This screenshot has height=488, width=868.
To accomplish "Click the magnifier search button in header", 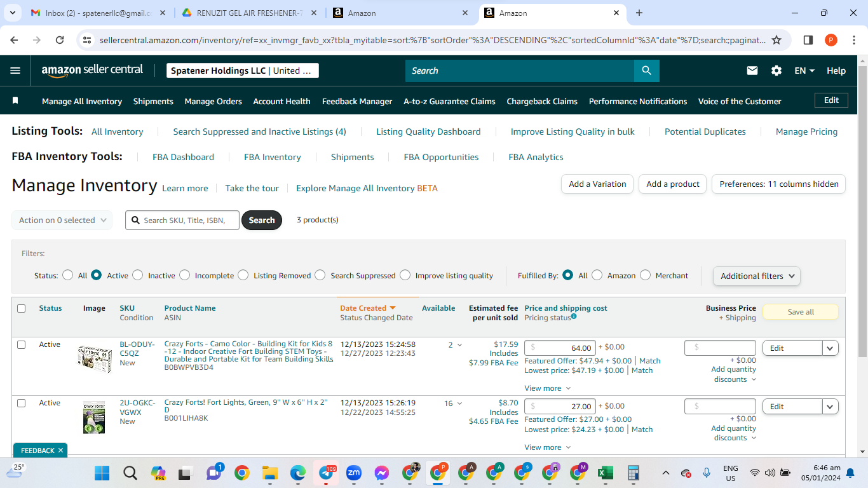I will (646, 71).
